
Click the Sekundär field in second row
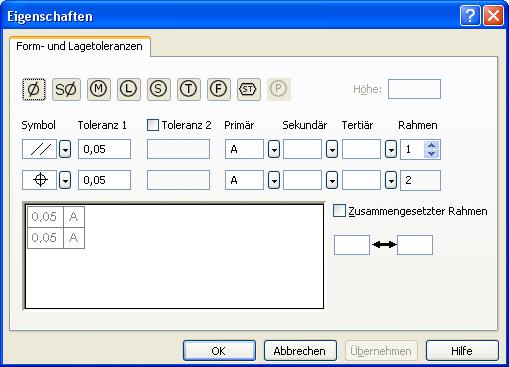(x=302, y=180)
